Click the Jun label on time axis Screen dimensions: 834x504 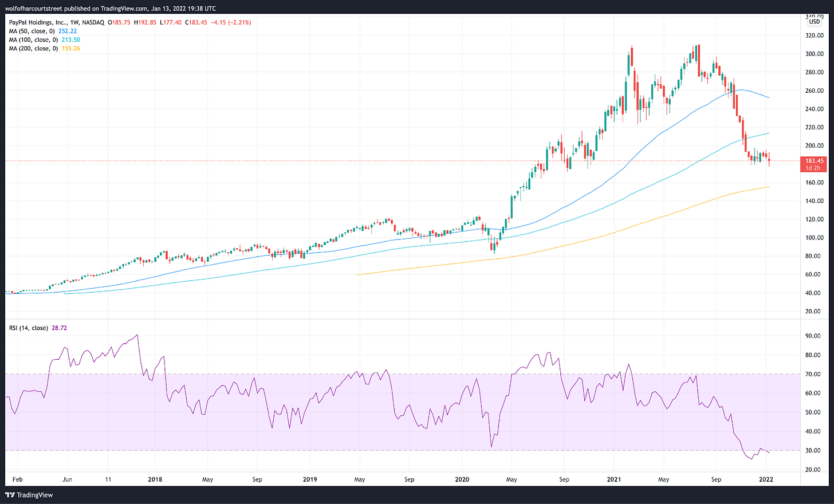coord(67,479)
